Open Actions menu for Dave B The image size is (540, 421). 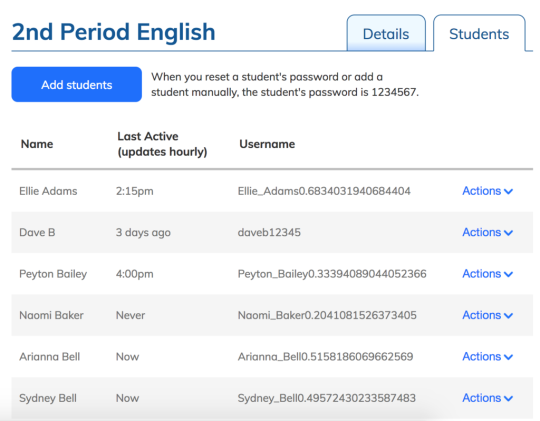point(487,232)
